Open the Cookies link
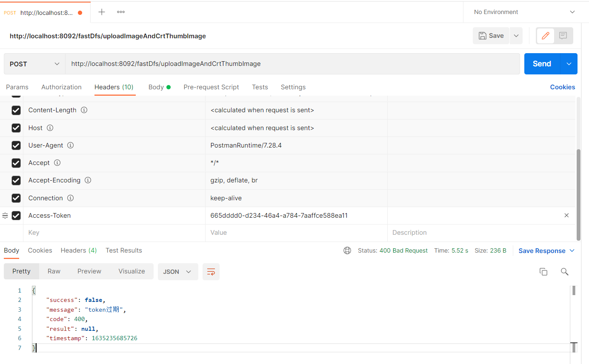Screen dimensions: 589x364 [x=563, y=87]
